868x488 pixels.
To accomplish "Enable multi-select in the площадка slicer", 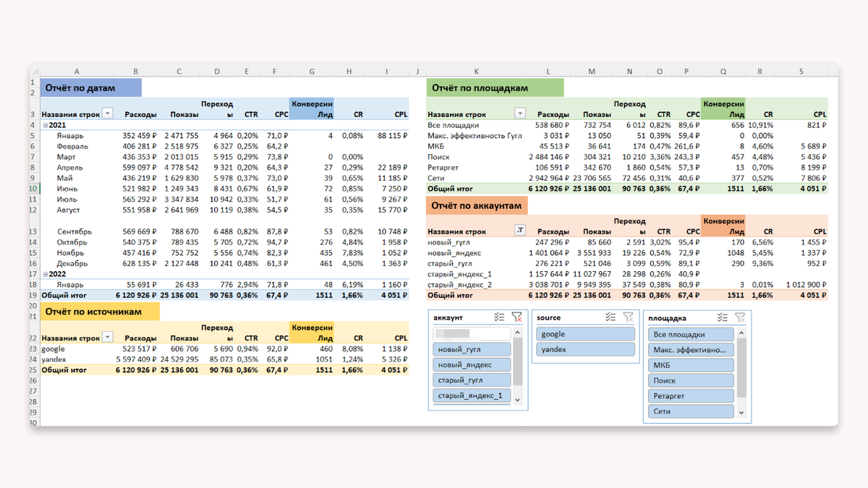I will click(723, 317).
